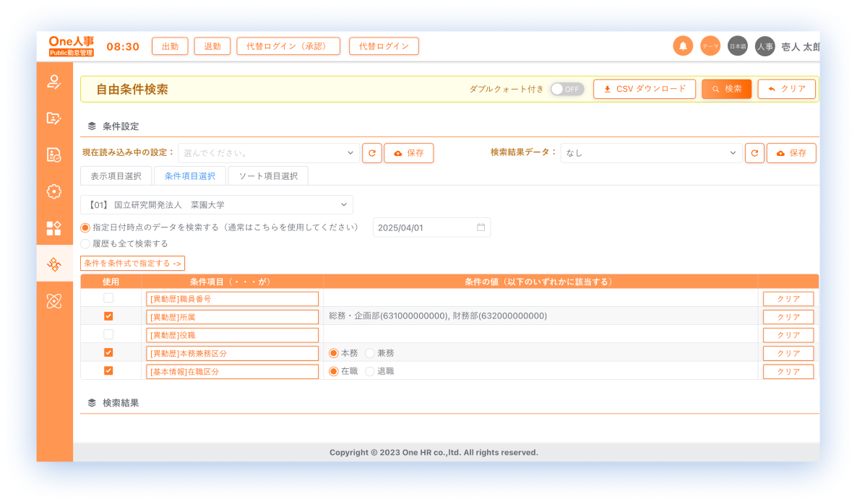857x504 pixels.
Task: Open the settings gear sidebar icon
Action: tap(53, 191)
